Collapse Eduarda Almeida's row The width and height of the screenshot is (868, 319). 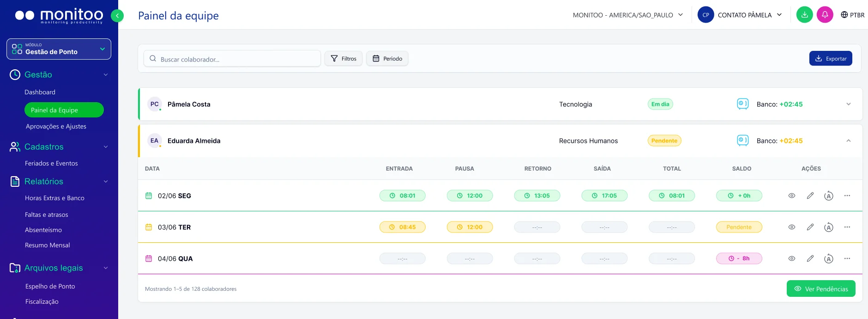(x=849, y=141)
